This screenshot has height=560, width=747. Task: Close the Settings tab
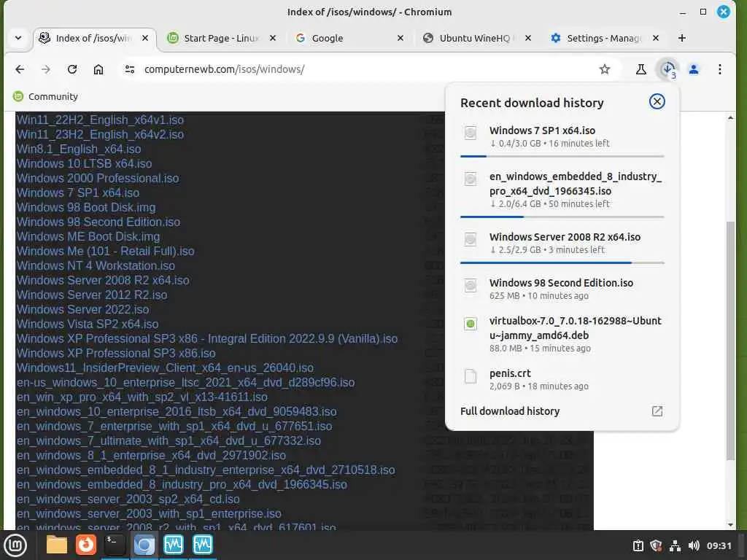coord(656,38)
